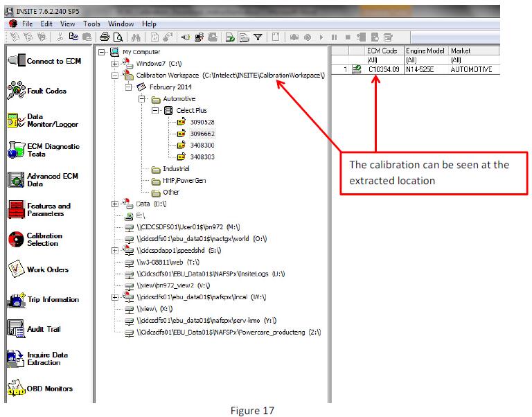Open the Fault Codes view

point(37,91)
